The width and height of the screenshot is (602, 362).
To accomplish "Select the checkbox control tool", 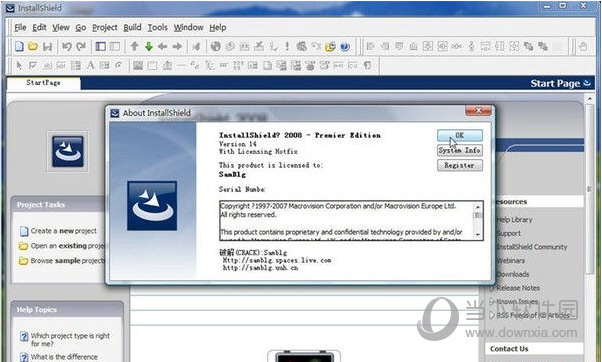I will pyautogui.click(x=33, y=66).
